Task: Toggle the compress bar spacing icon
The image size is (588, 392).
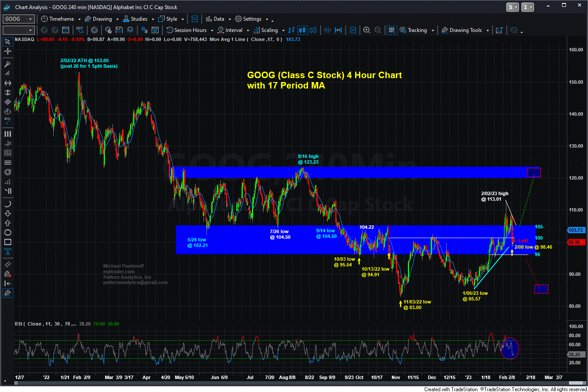Action: point(327,30)
